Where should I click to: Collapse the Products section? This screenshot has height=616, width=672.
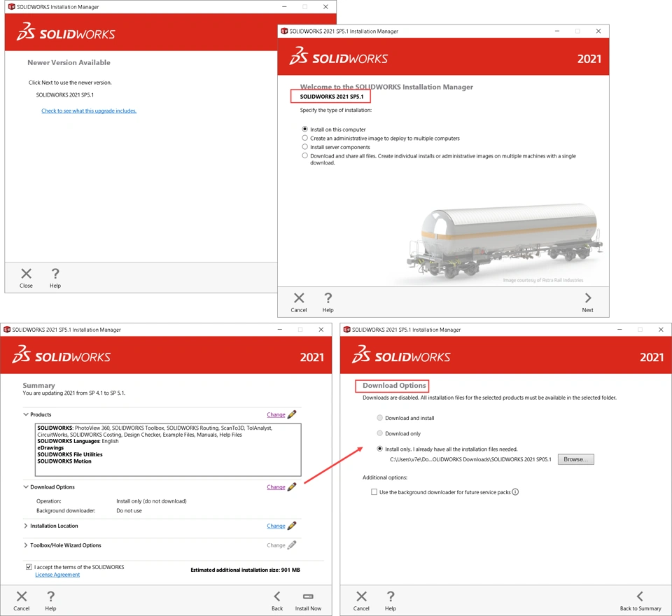click(x=26, y=414)
